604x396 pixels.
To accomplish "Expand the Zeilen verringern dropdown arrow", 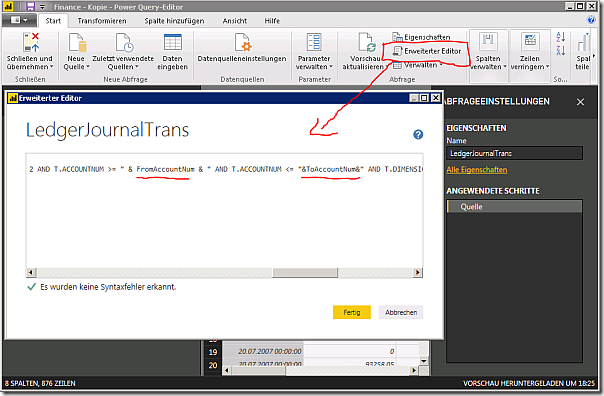I will click(547, 67).
